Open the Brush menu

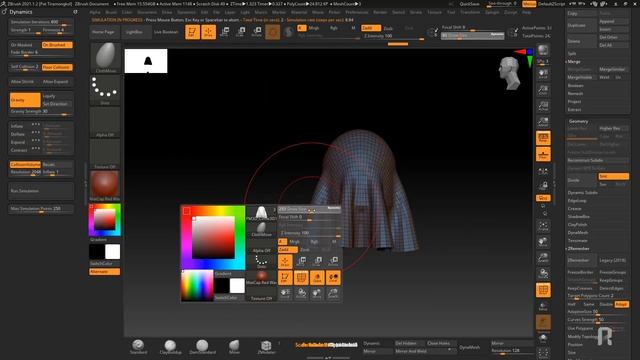pyautogui.click(x=111, y=12)
